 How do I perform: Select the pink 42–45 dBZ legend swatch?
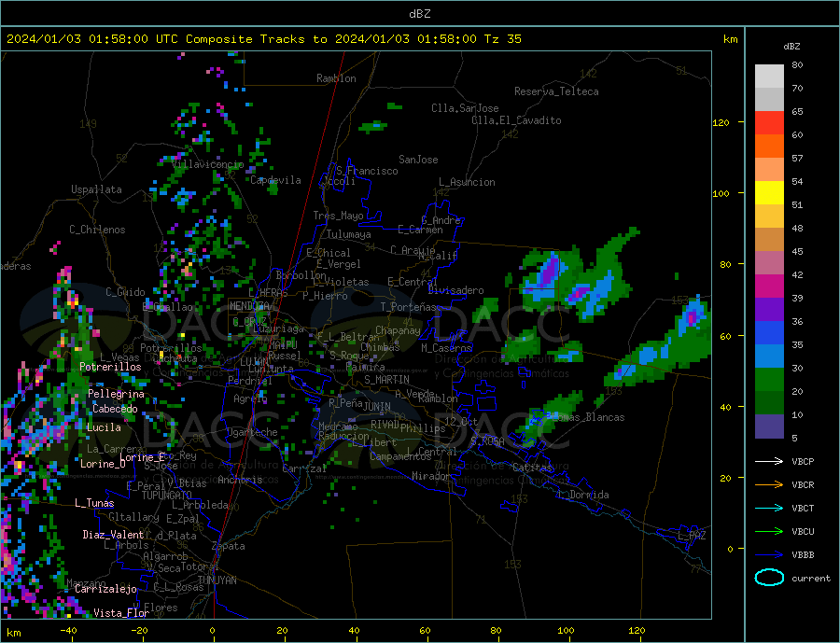click(x=769, y=263)
